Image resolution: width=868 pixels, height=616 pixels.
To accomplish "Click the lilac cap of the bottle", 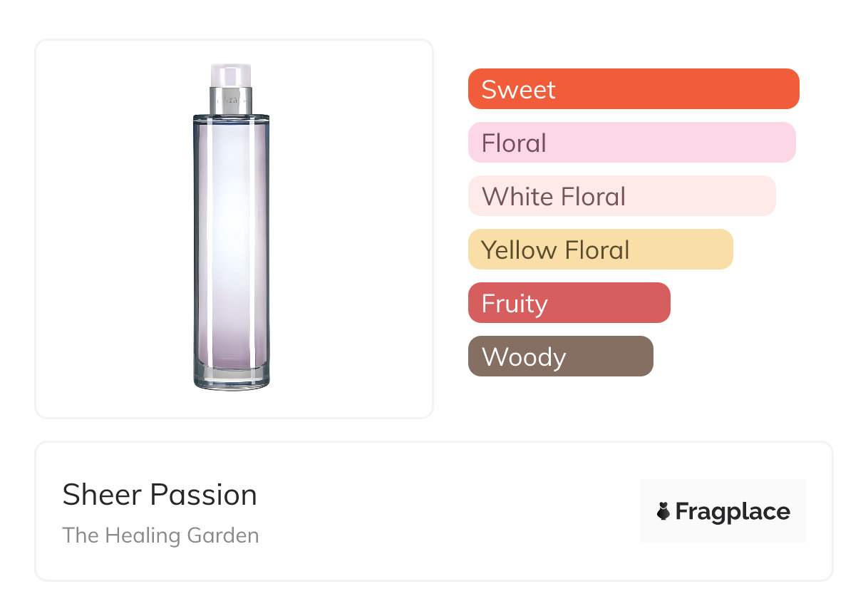I will tap(231, 75).
